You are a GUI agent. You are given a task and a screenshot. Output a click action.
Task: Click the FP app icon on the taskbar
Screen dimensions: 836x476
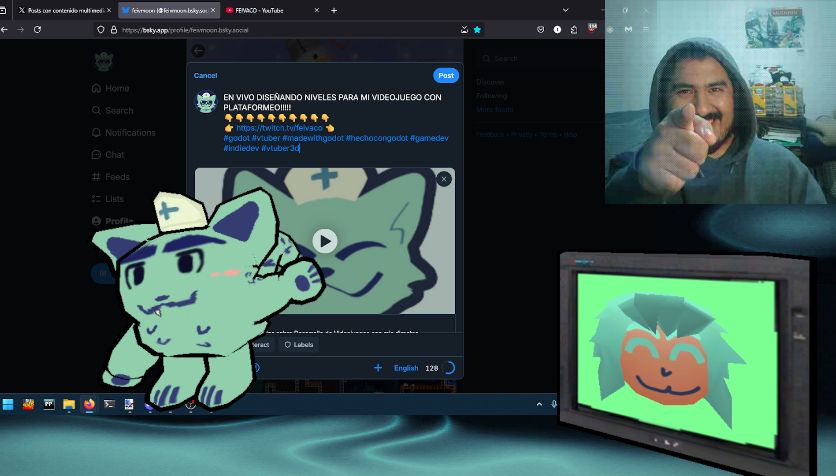coord(49,405)
